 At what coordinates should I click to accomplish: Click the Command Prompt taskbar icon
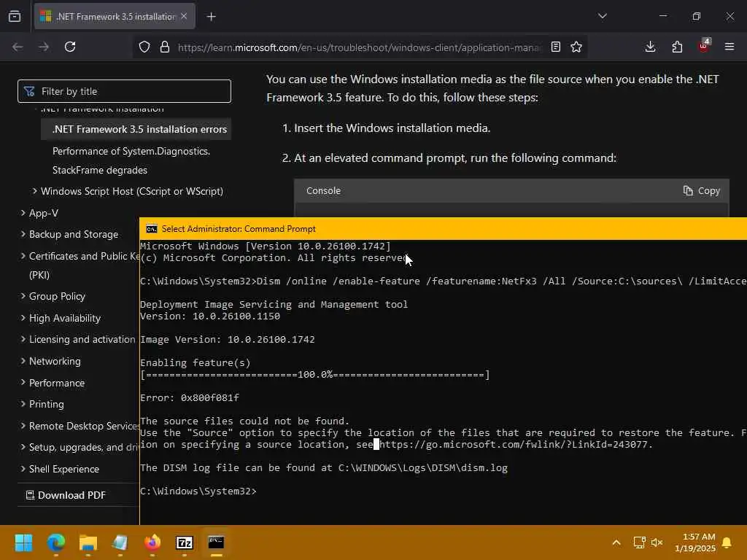click(x=216, y=542)
